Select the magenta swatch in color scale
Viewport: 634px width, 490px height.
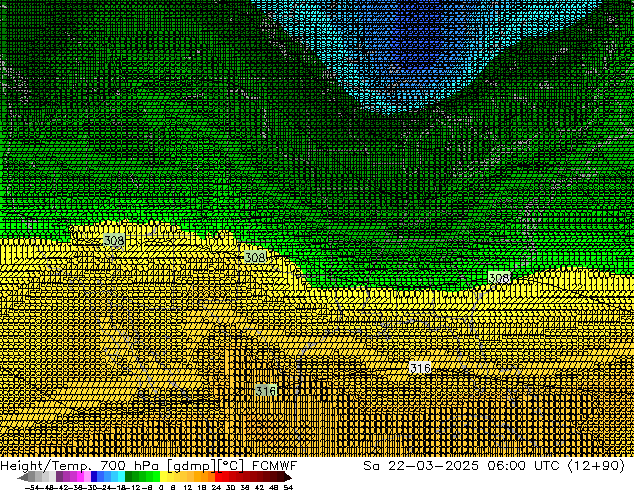pos(80,477)
